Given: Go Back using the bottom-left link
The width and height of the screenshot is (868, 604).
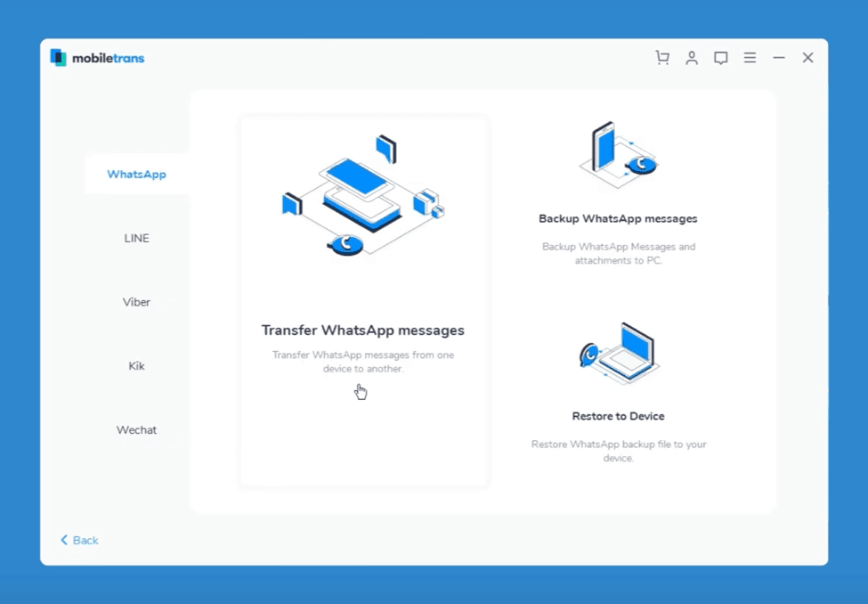Looking at the screenshot, I should point(85,541).
